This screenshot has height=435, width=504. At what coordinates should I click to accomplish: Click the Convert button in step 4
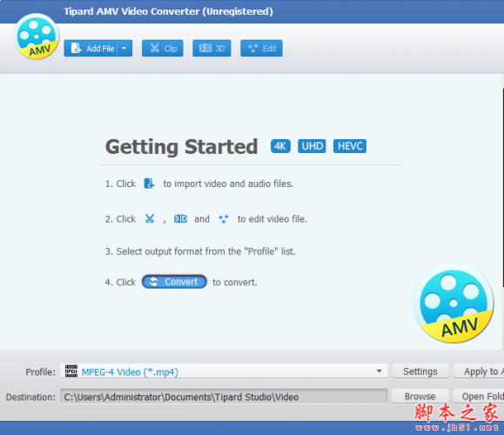click(174, 282)
